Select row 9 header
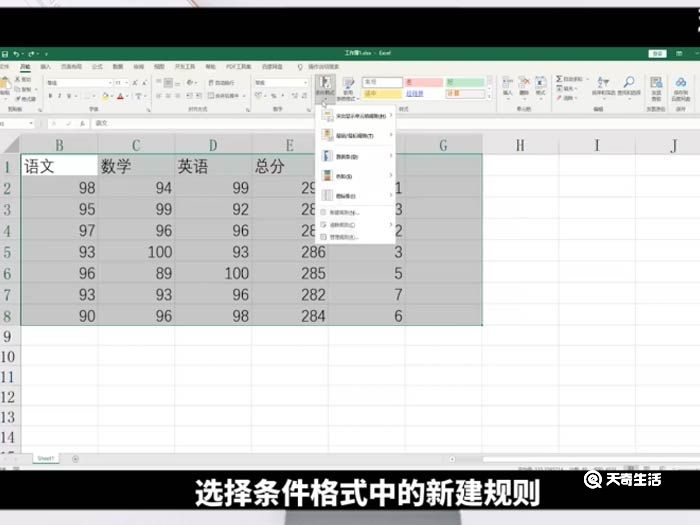Screen dimensions: 700x525 pyautogui.click(x=8, y=336)
